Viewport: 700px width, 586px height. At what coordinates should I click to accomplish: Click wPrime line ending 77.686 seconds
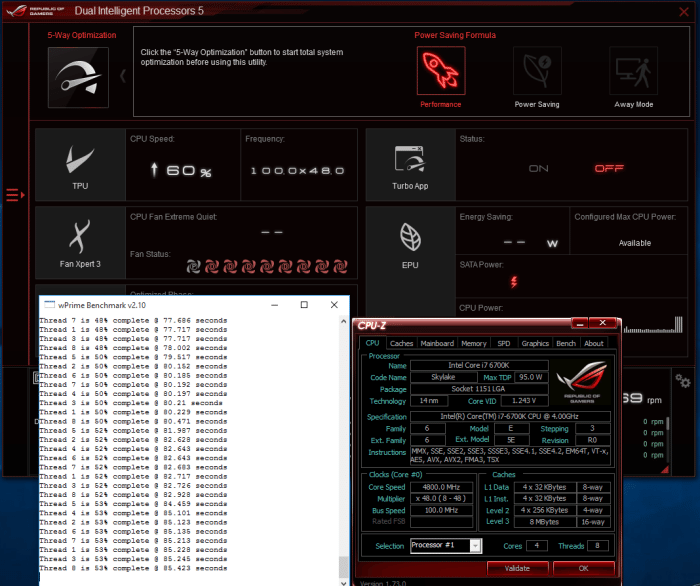(x=133, y=320)
